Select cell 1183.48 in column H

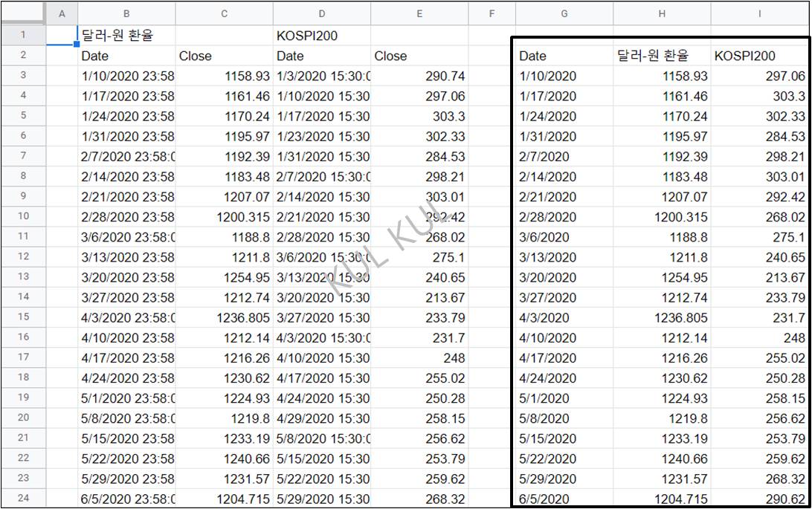662,177
